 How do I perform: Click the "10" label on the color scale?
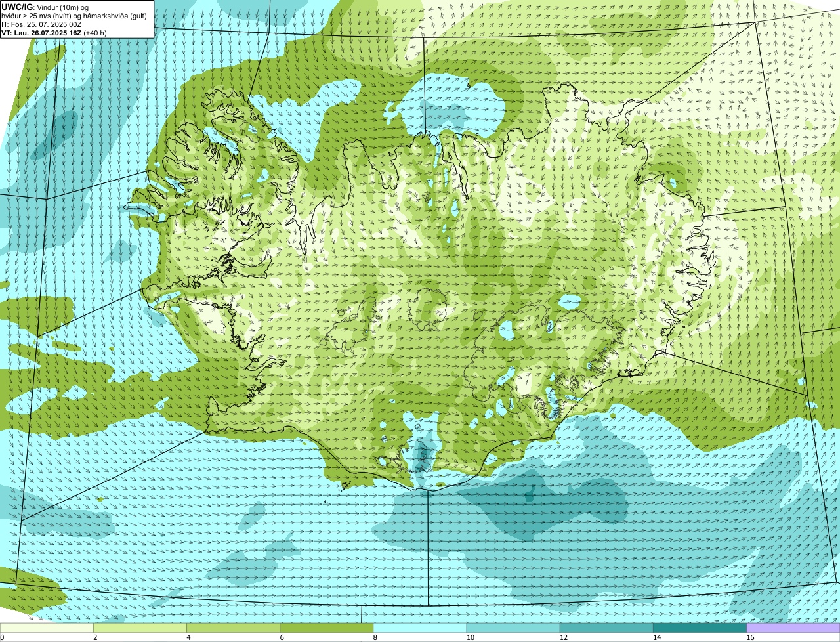coord(470,637)
